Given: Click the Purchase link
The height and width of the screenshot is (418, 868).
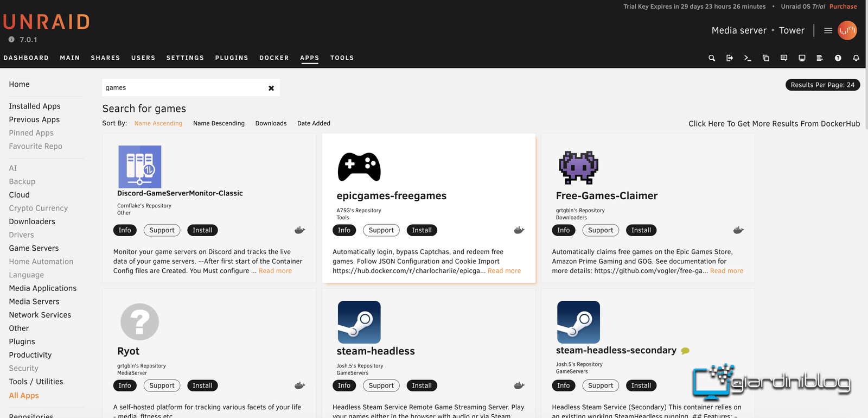Looking at the screenshot, I should pyautogui.click(x=843, y=7).
